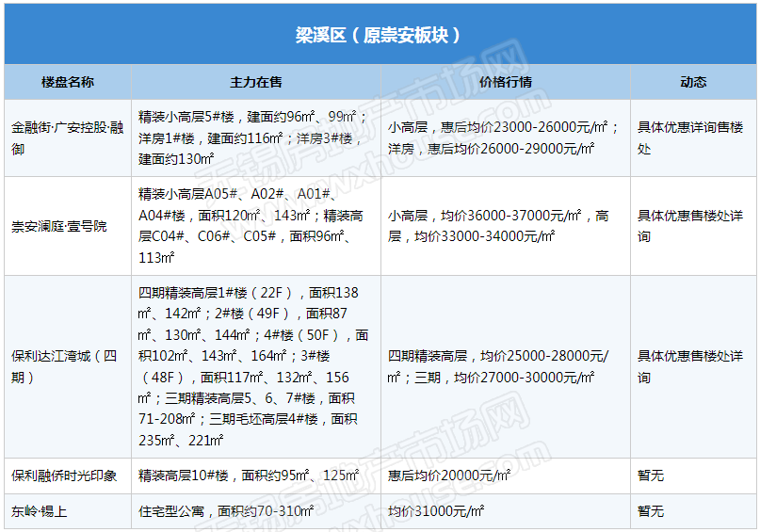Select the 惠后均价20000元/㎡ price cell
The width and height of the screenshot is (760, 532).
coord(449,476)
